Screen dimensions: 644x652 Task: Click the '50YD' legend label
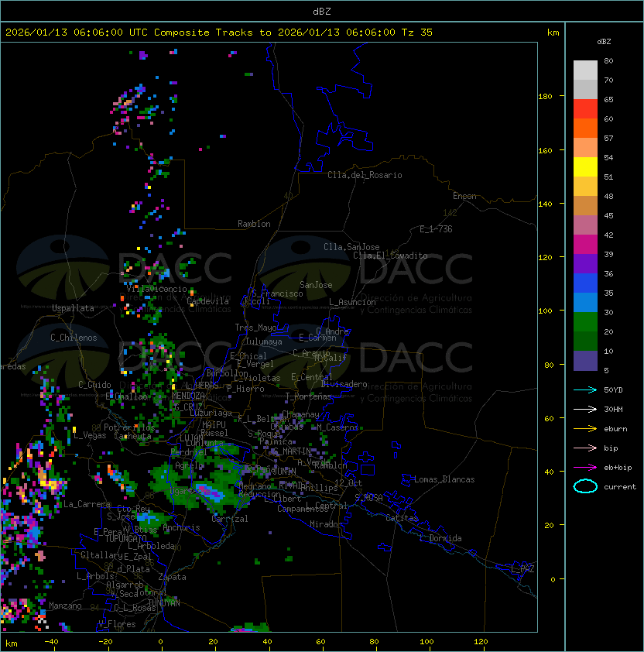click(613, 389)
